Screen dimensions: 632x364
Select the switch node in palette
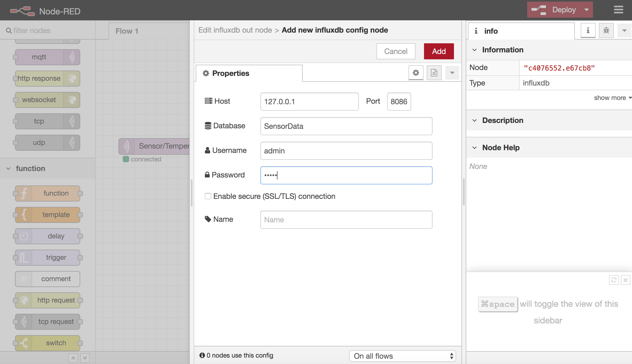(47, 343)
